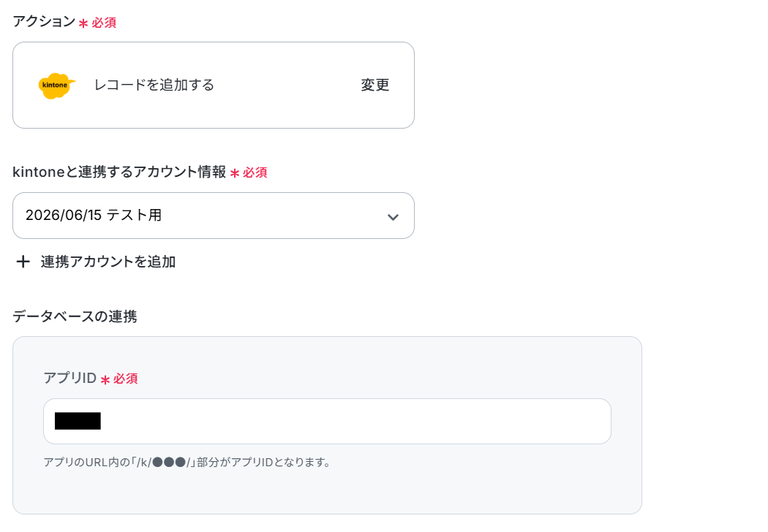Open the 連携アカウントを追加 link
Image resolution: width=768 pixels, height=532 pixels.
click(108, 262)
